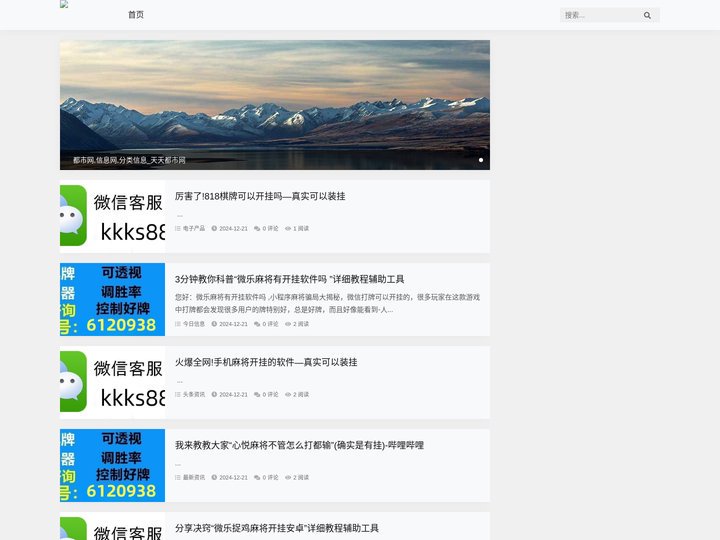Open the 电子产品 category link
This screenshot has height=540, width=720.
tap(194, 228)
